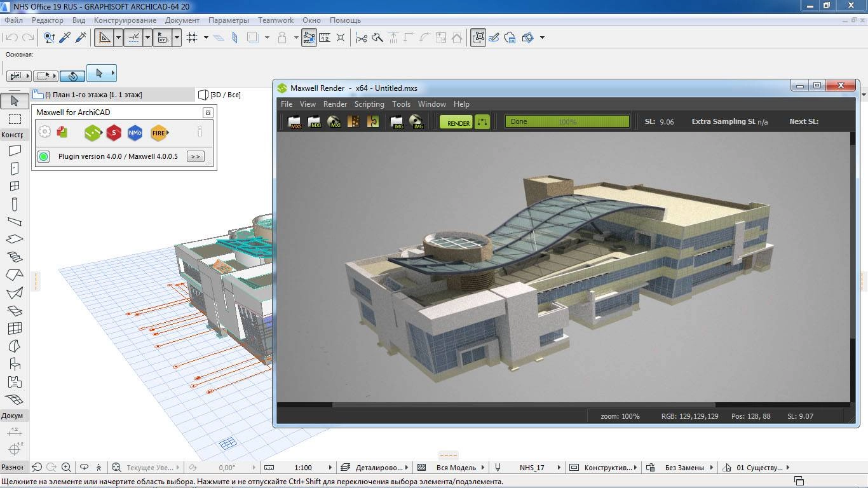Close the Maxwell for ArchiCAD panel
This screenshot has height=488, width=868.
tap(207, 112)
